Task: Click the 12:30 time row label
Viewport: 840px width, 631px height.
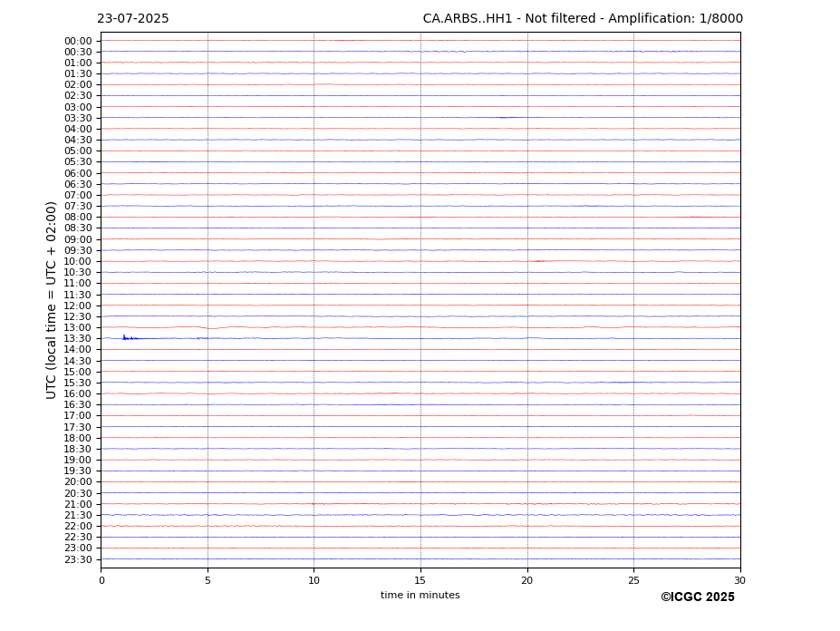Action: point(78,316)
